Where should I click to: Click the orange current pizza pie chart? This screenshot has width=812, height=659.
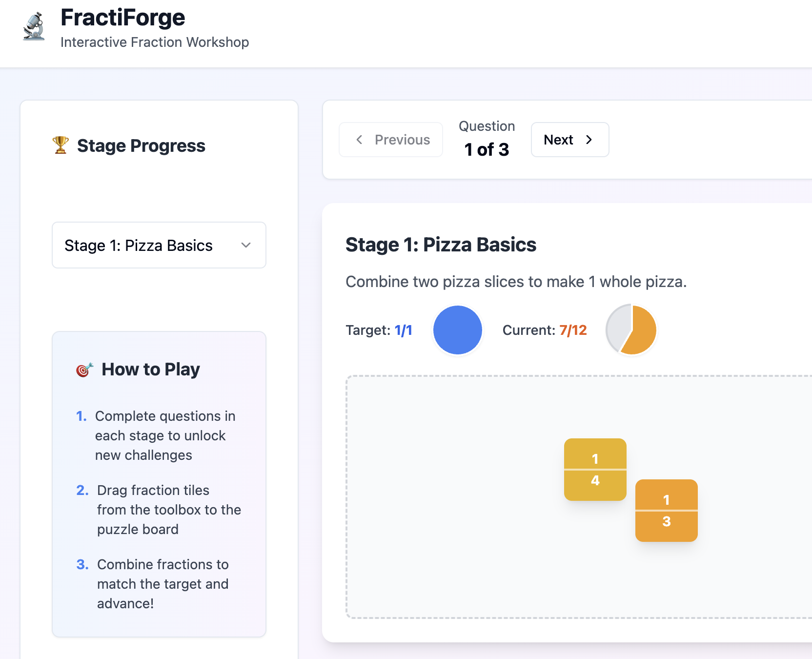click(631, 330)
